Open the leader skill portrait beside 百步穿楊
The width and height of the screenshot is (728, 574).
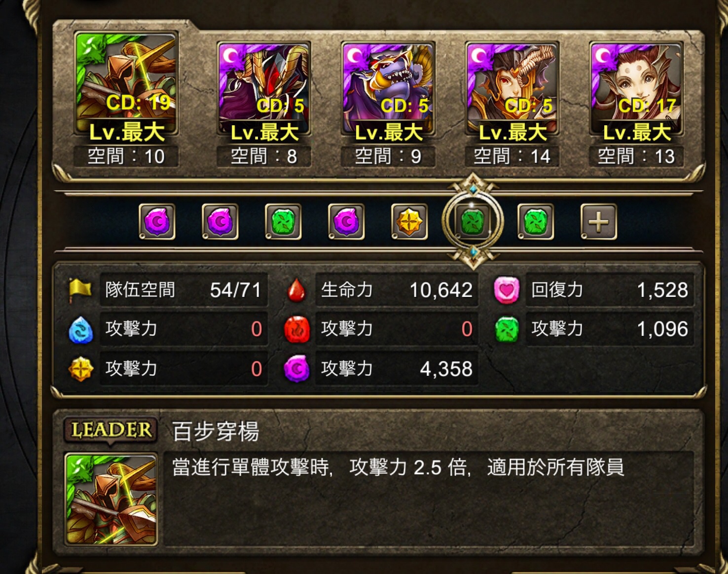tap(111, 499)
